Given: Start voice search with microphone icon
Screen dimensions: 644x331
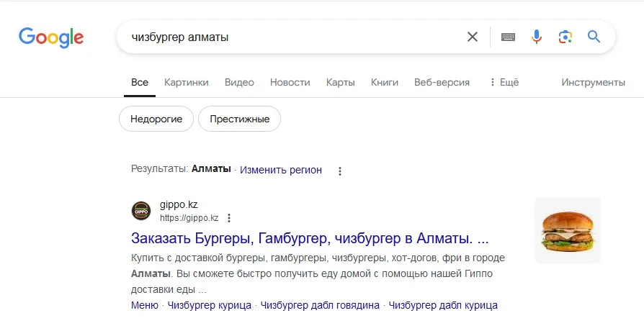Looking at the screenshot, I should 537,37.
